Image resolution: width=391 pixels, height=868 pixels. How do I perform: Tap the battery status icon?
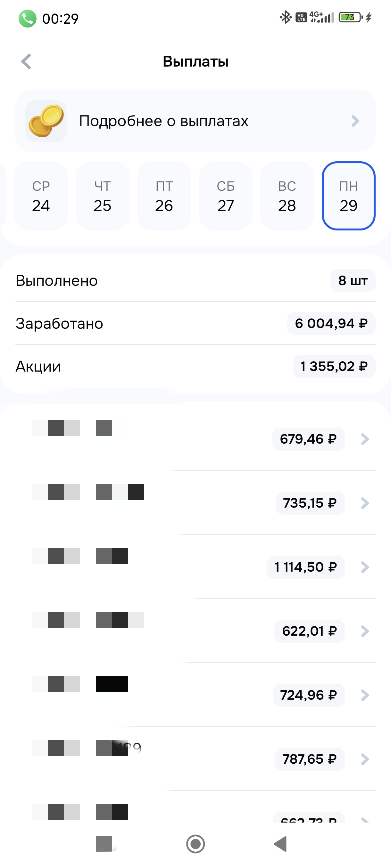pyautogui.click(x=350, y=17)
